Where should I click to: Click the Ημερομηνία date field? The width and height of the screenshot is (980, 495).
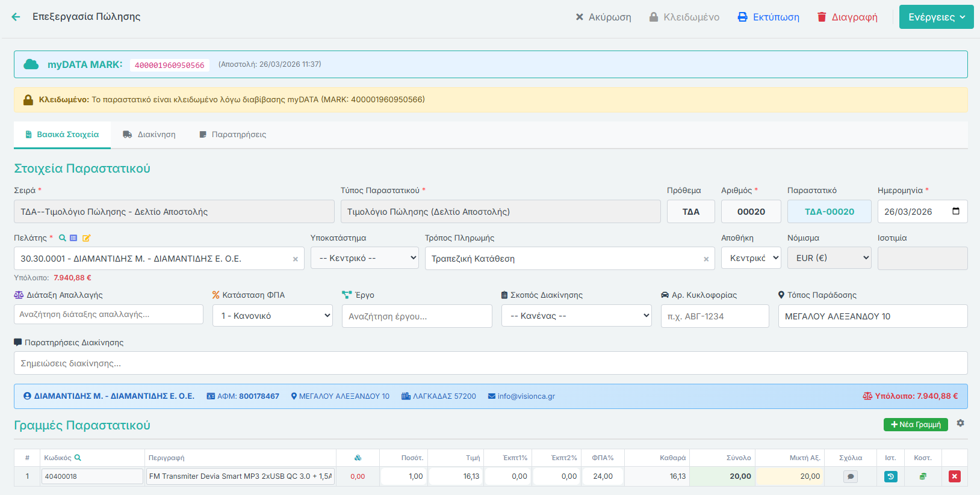point(923,212)
